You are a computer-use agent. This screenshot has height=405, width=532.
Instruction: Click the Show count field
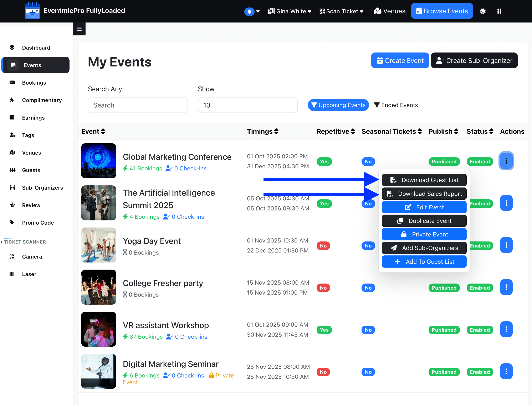point(247,105)
